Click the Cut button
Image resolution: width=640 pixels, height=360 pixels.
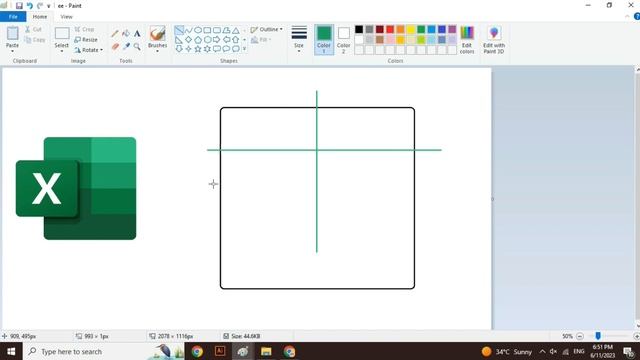pos(33,29)
